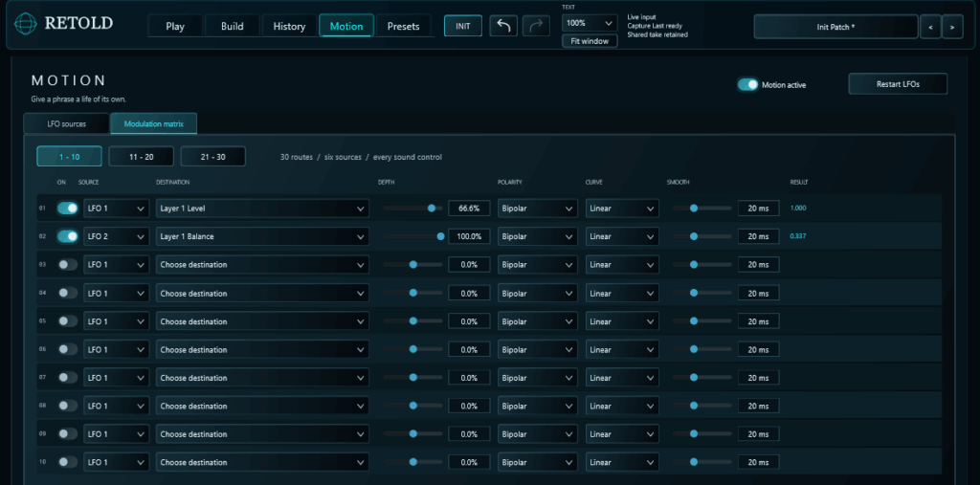The height and width of the screenshot is (485, 980).
Task: Enable route 08 on switch
Action: tap(68, 406)
